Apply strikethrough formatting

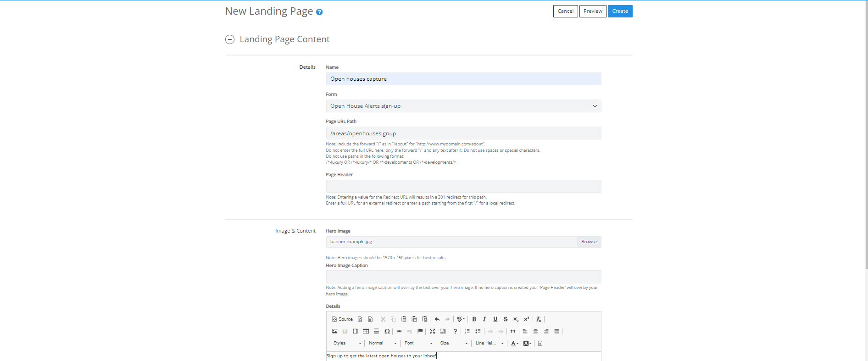point(505,319)
